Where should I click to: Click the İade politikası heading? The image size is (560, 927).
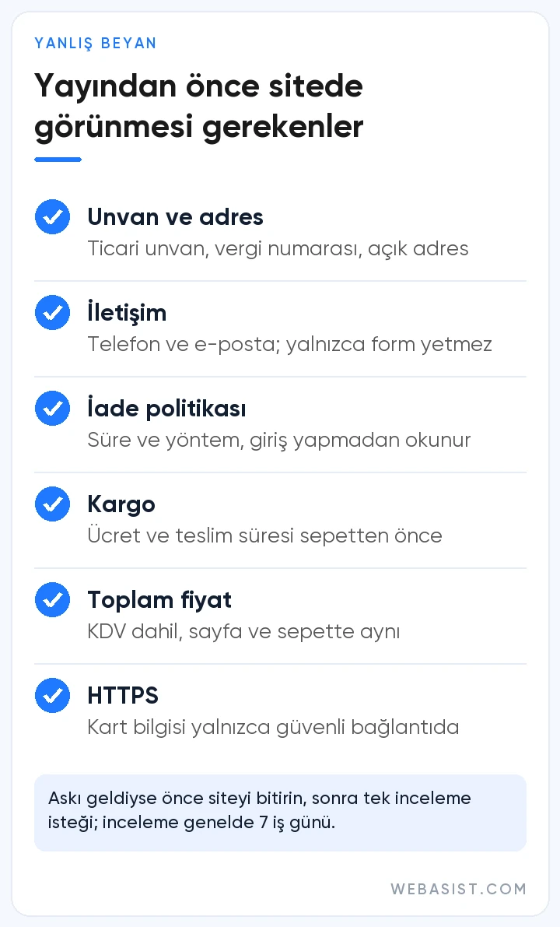pos(166,409)
